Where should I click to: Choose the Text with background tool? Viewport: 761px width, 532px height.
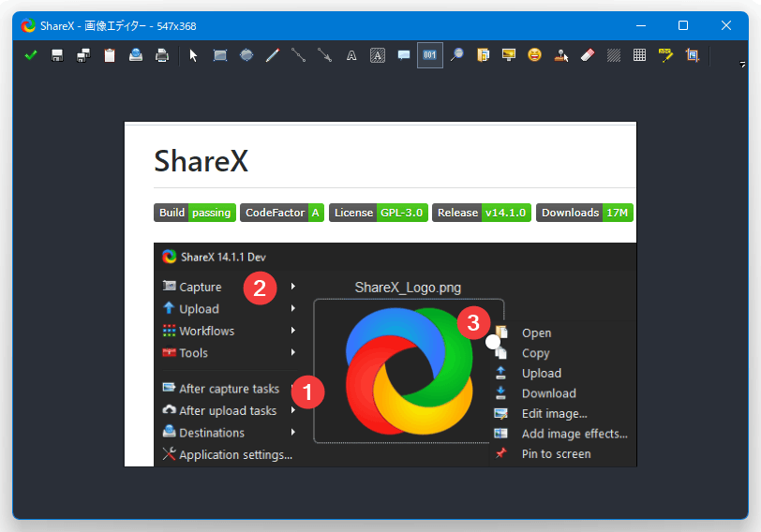point(378,55)
